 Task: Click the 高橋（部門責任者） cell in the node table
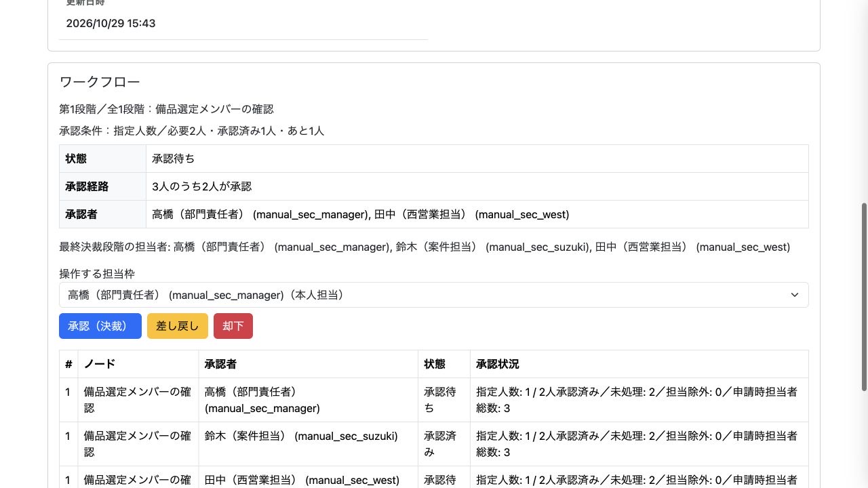tap(309, 400)
